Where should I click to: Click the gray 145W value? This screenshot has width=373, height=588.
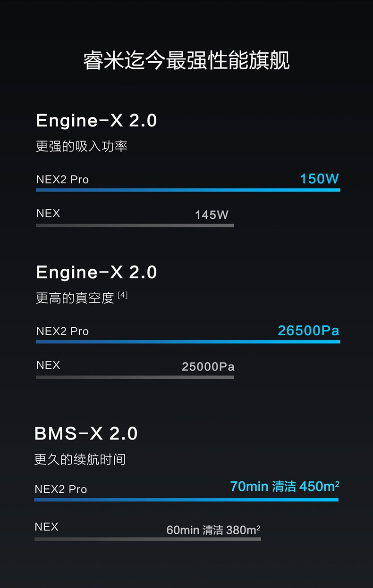[212, 215]
